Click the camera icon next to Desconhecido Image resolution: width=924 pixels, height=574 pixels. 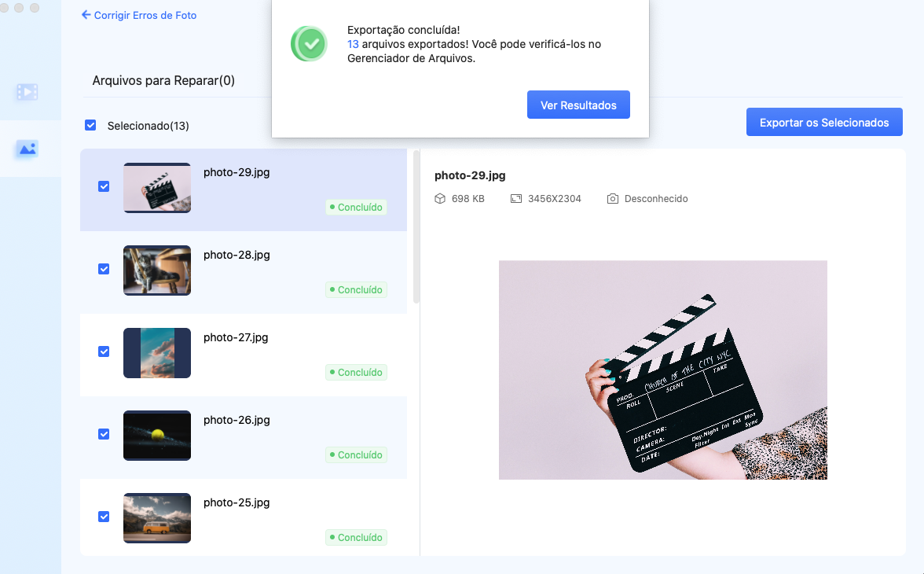612,198
